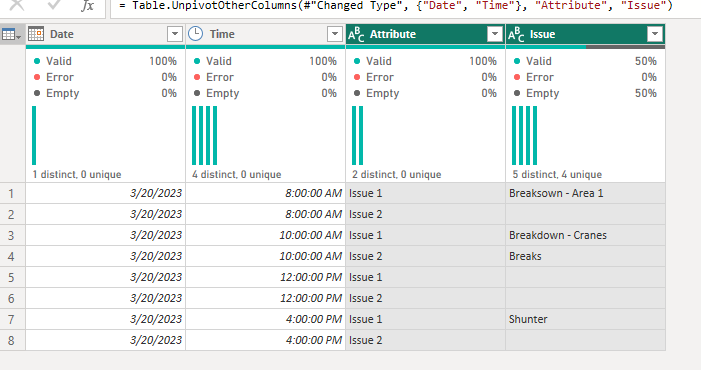Click row 6 time cell 12:00:00 PM
The width and height of the screenshot is (701, 370).
[266, 299]
